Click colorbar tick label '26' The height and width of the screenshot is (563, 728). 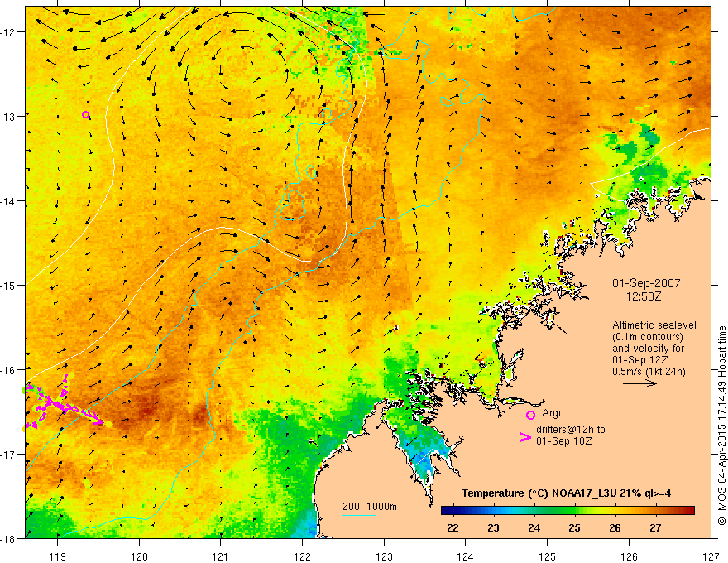[x=615, y=527]
